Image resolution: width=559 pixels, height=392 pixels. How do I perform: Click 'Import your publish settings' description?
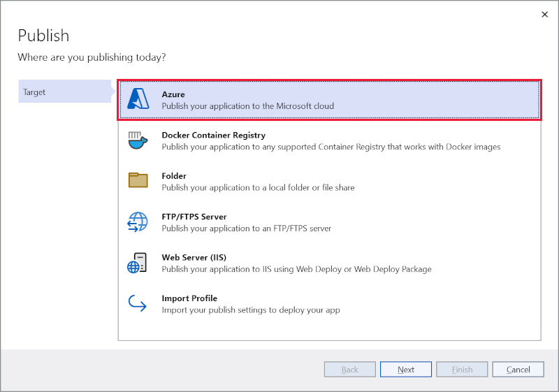pos(251,310)
